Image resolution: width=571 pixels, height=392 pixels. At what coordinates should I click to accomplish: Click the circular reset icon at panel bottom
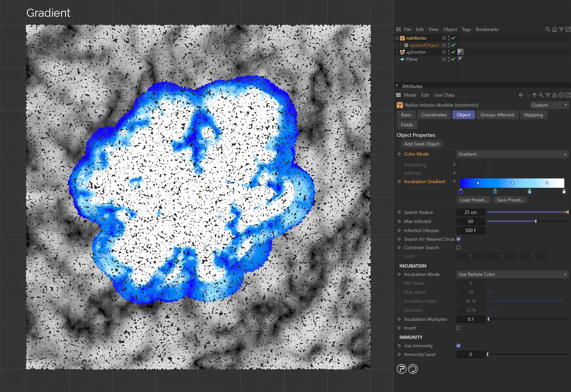pyautogui.click(x=413, y=369)
